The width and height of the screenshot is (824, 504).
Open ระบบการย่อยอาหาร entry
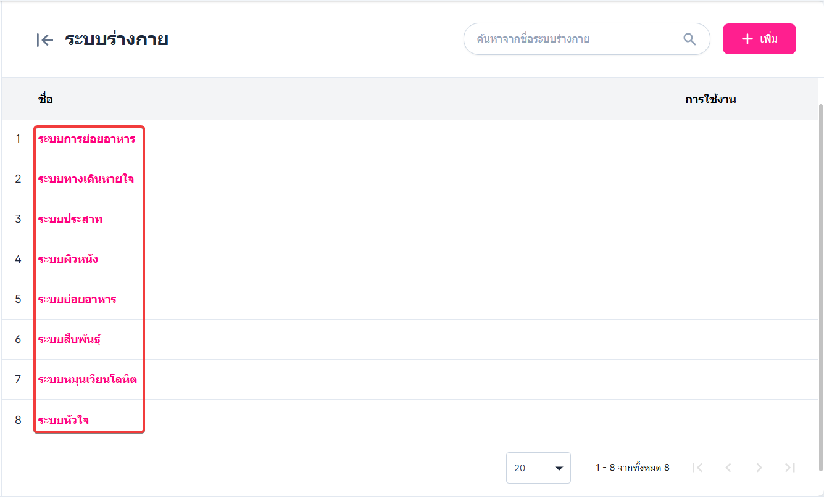[86, 139]
